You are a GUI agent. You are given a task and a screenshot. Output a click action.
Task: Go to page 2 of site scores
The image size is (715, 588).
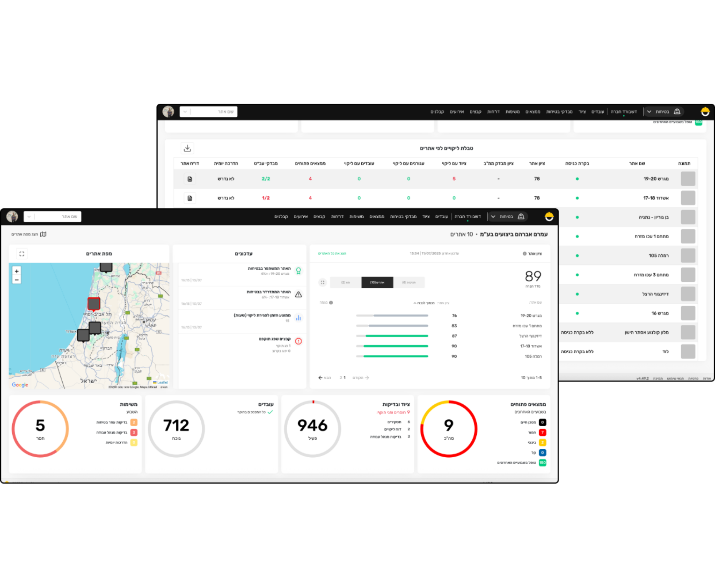pyautogui.click(x=341, y=378)
